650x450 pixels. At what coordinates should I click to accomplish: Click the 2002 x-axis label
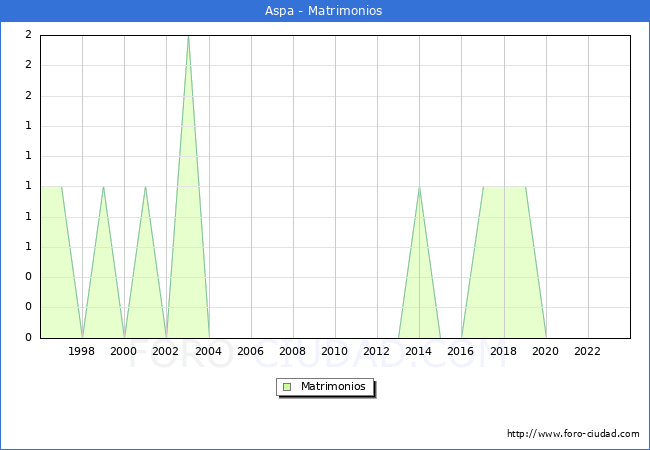(x=166, y=351)
